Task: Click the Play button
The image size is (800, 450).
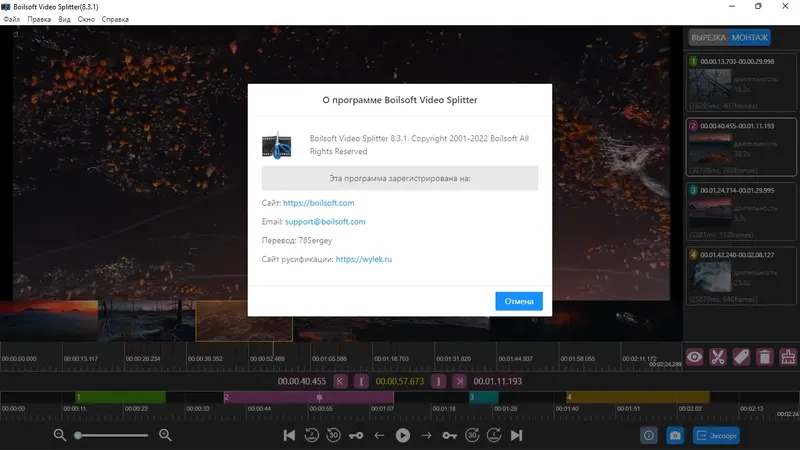Action: [403, 435]
